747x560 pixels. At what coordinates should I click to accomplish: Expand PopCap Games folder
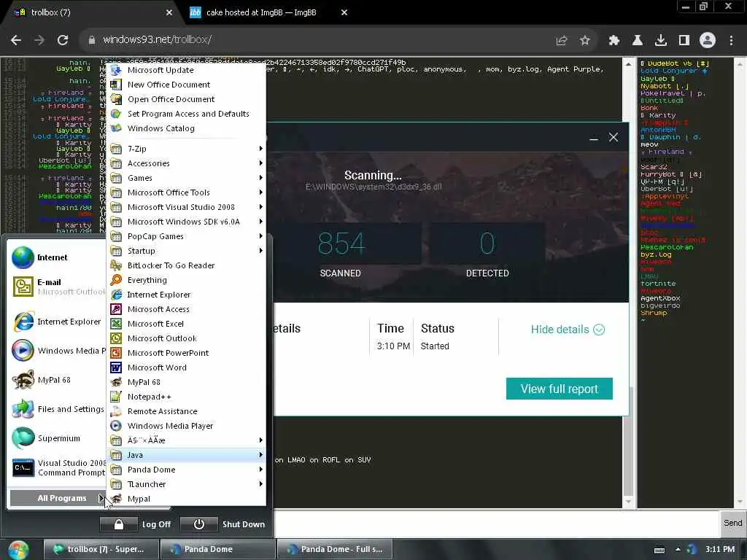coord(186,236)
